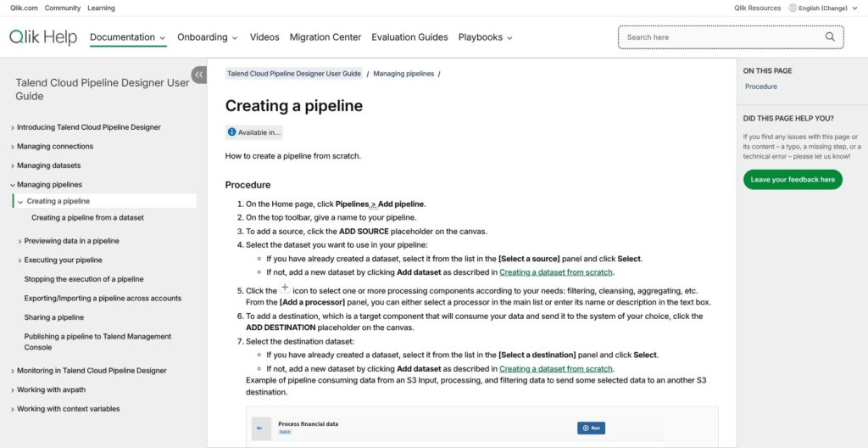Click the Available in... button
The image size is (868, 448).
[x=254, y=132]
